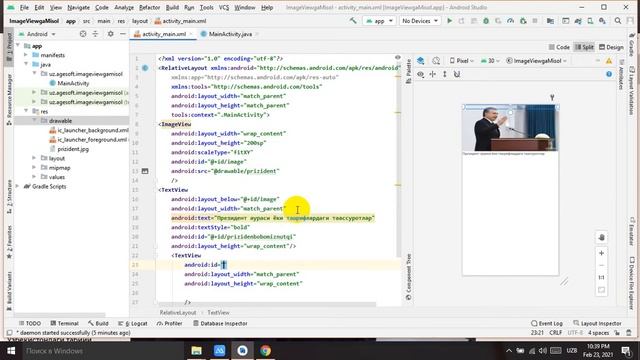Open the ImageViewgaMisol theme dropdown
Screen dimensions: 640x360
click(x=536, y=61)
